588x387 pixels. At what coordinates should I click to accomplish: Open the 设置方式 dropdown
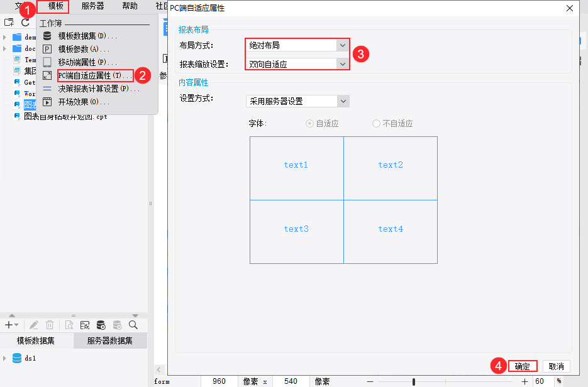pyautogui.click(x=342, y=101)
